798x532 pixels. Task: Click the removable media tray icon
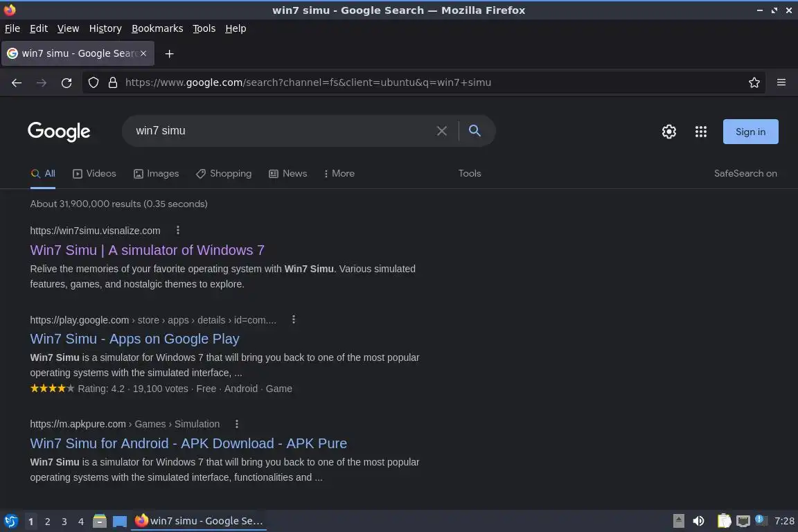tap(678, 521)
